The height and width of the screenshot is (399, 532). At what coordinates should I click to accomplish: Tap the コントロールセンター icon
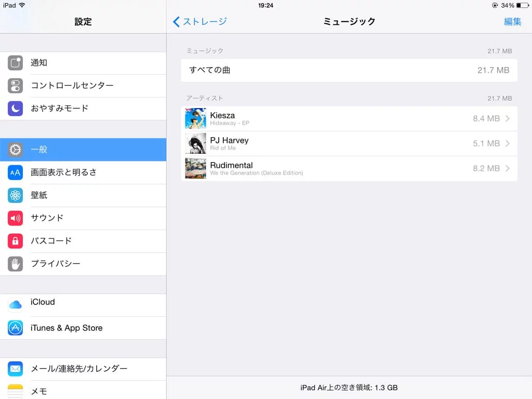(x=15, y=86)
